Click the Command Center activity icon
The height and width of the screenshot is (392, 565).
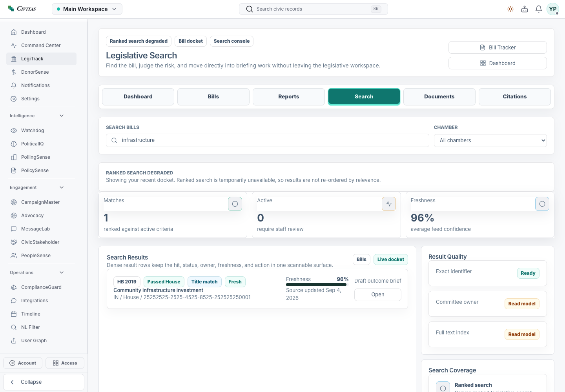coord(14,45)
